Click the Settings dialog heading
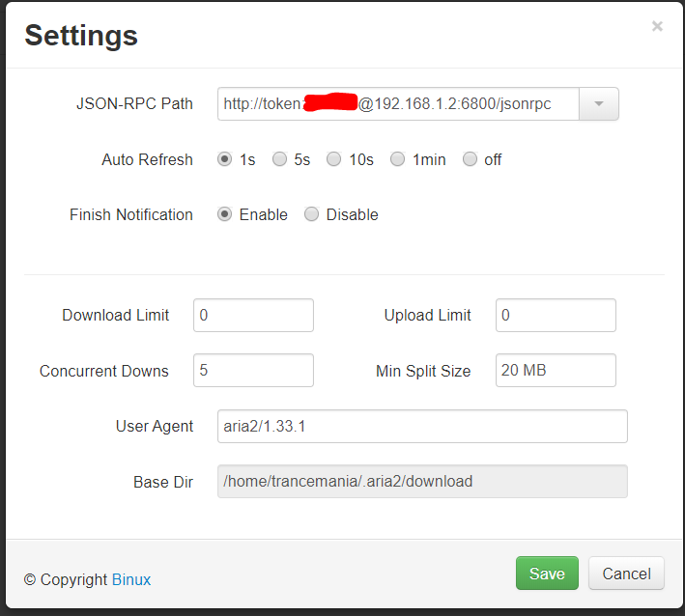Image resolution: width=685 pixels, height=616 pixels. click(81, 36)
